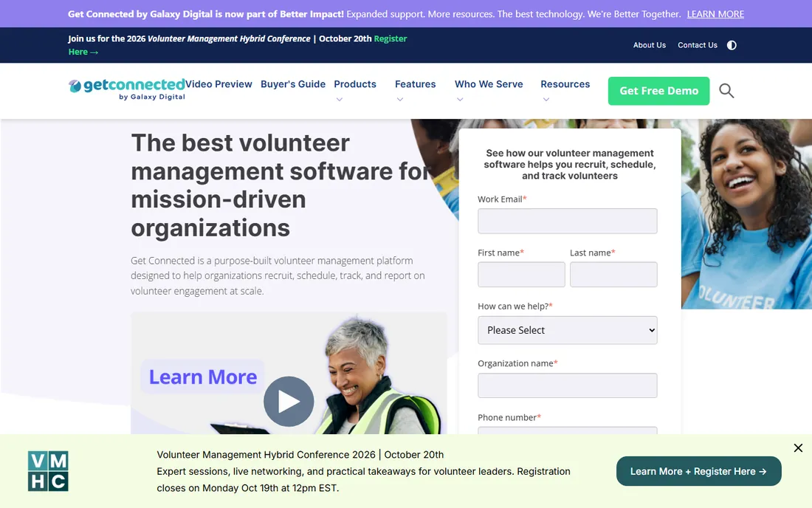Expand the Resources menu chevron

546,100
